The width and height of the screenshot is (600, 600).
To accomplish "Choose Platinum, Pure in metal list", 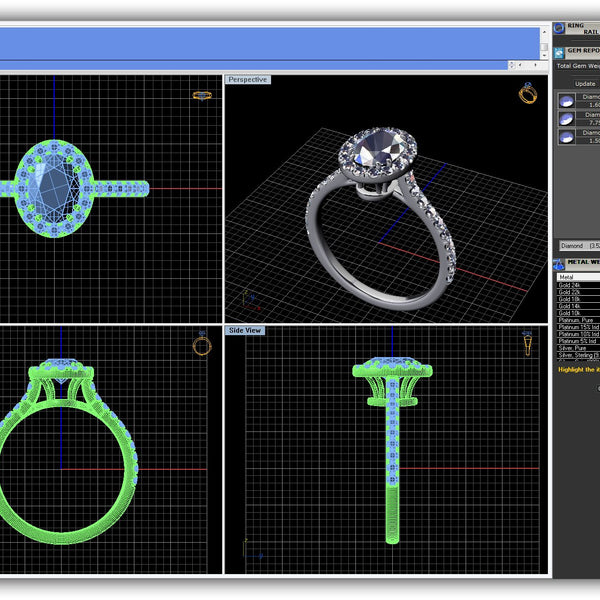I will 576,320.
